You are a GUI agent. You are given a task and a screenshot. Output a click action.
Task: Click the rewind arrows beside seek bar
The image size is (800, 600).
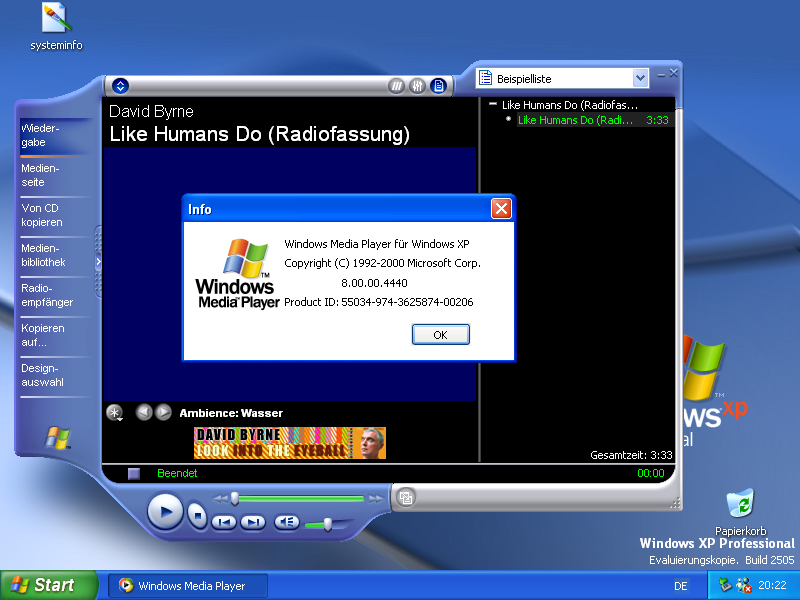tap(220, 498)
